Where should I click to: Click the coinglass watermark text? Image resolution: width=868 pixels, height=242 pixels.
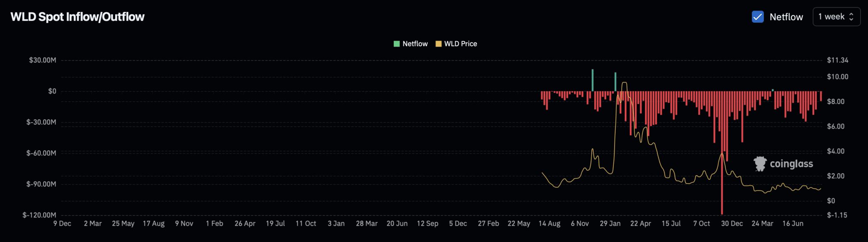point(791,164)
